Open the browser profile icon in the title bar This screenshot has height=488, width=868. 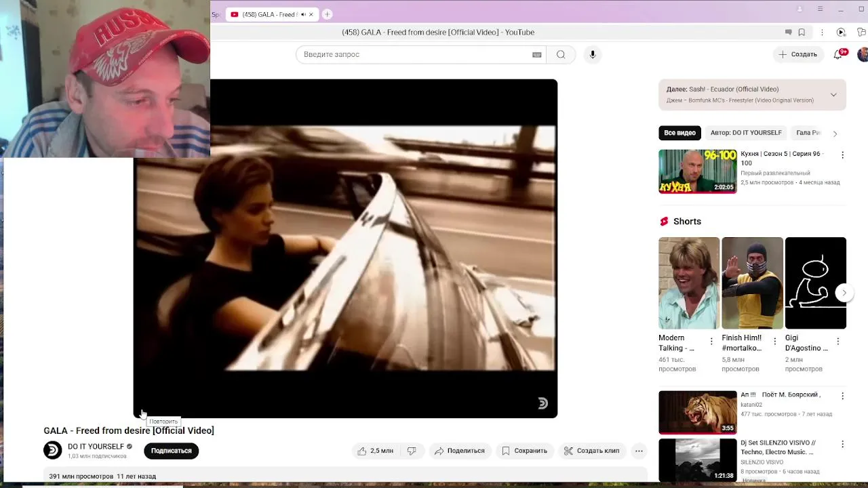point(800,9)
